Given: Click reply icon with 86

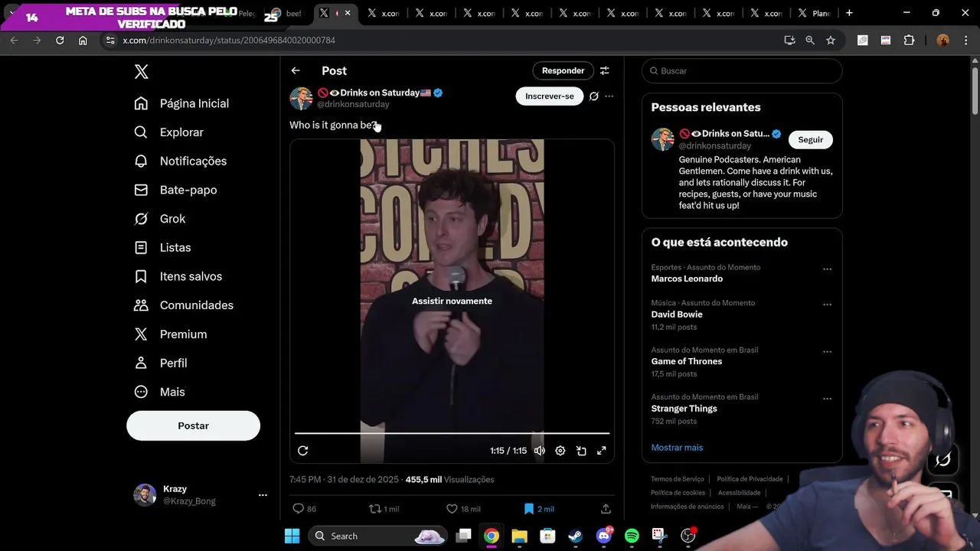Looking at the screenshot, I should (304, 509).
